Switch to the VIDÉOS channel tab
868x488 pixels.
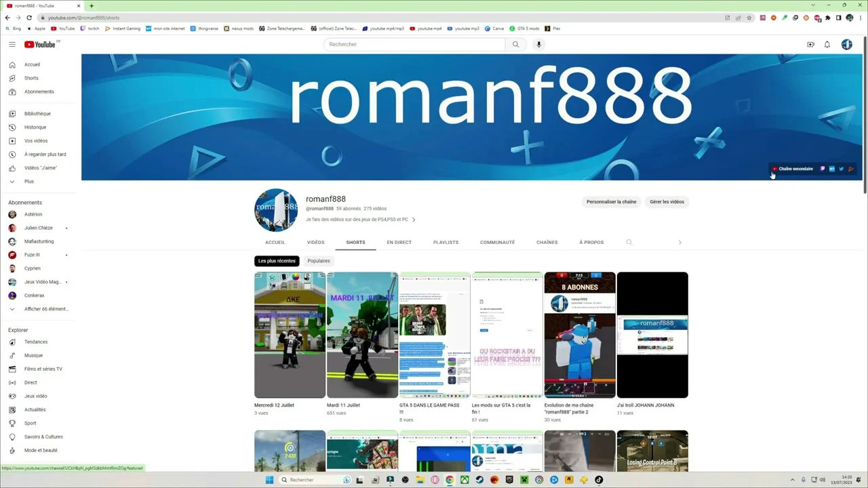315,243
